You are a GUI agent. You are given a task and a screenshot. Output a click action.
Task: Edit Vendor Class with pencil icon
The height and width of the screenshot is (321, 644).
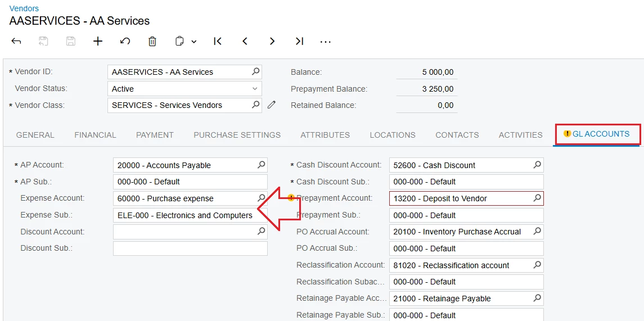point(271,105)
